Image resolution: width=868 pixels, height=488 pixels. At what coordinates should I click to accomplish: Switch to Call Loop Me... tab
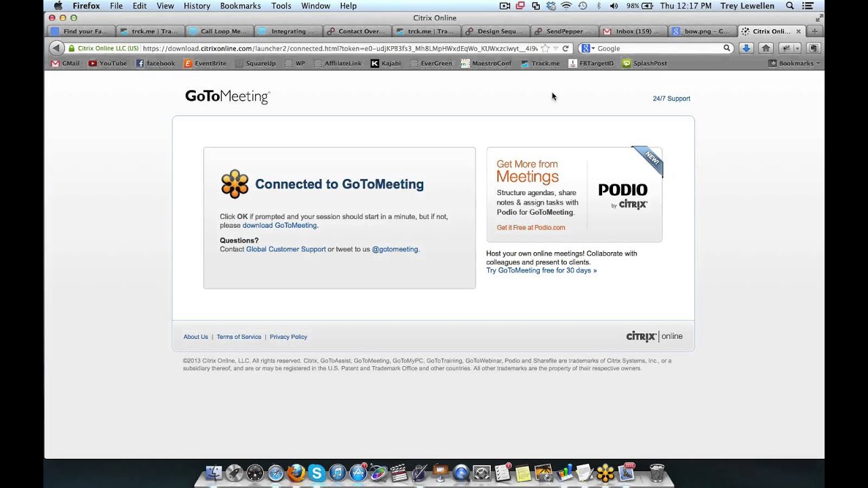click(x=220, y=31)
